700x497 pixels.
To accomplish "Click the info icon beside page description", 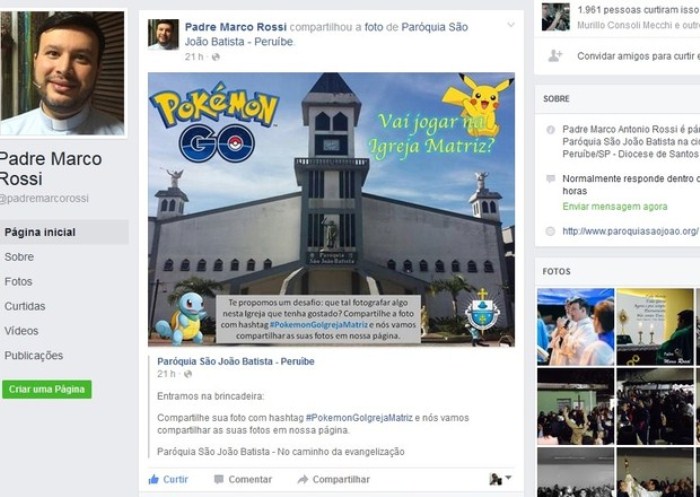I will click(x=550, y=130).
